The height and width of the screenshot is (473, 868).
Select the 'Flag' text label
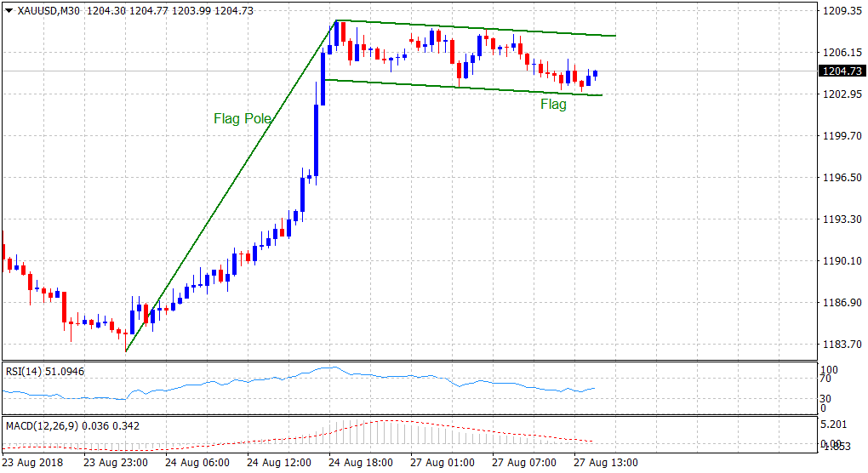(553, 105)
